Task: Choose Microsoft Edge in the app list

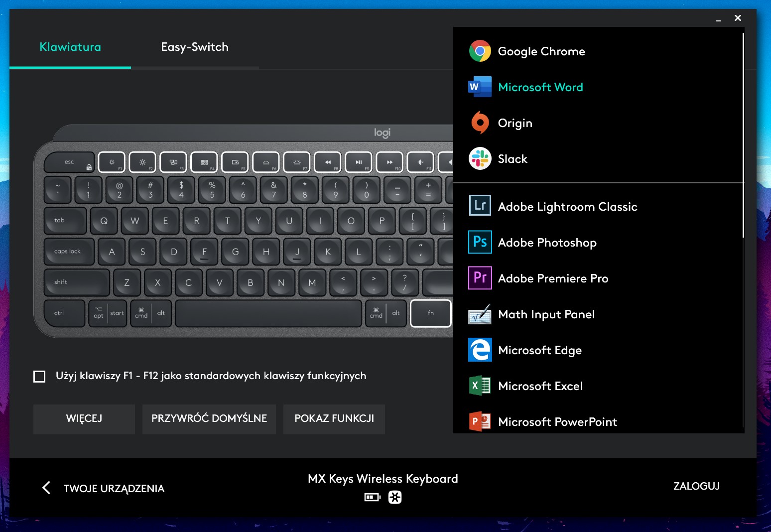Action: [x=598, y=350]
